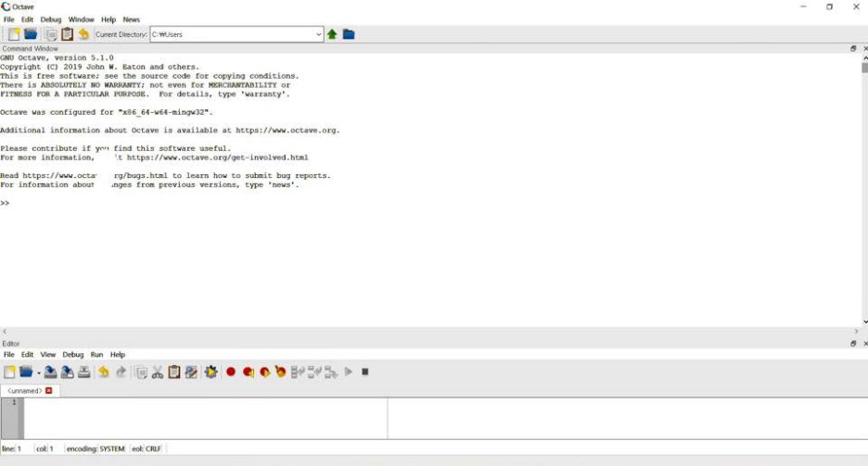The height and width of the screenshot is (466, 868).
Task: Click the debug Step icon
Action: click(298, 372)
